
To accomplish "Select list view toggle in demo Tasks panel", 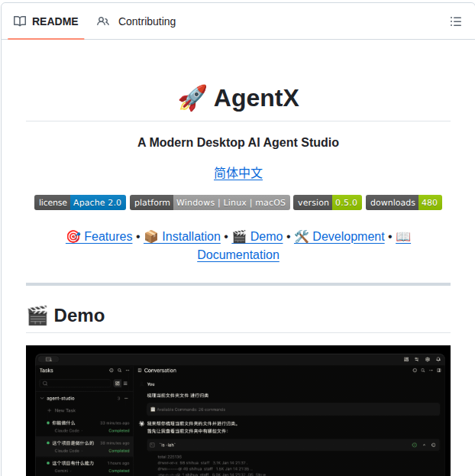I will [125, 384].
